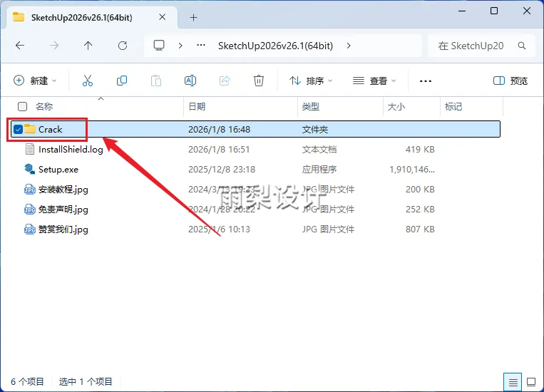
Task: Open the 新建 (New) dropdown
Action: [x=35, y=81]
